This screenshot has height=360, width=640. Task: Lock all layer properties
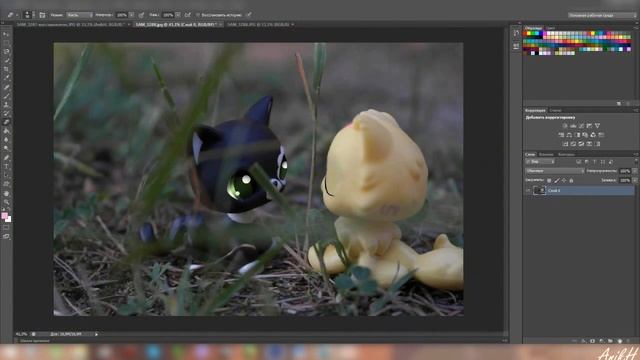(x=571, y=180)
